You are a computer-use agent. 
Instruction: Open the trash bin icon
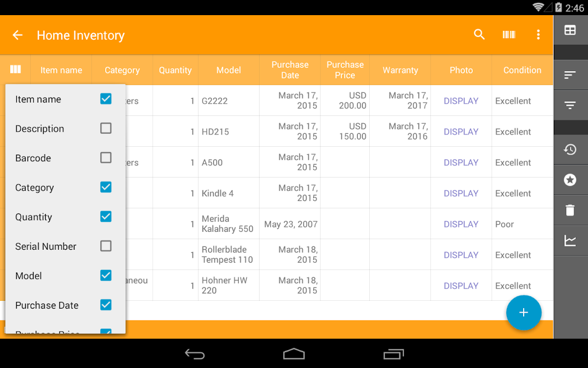tap(570, 210)
